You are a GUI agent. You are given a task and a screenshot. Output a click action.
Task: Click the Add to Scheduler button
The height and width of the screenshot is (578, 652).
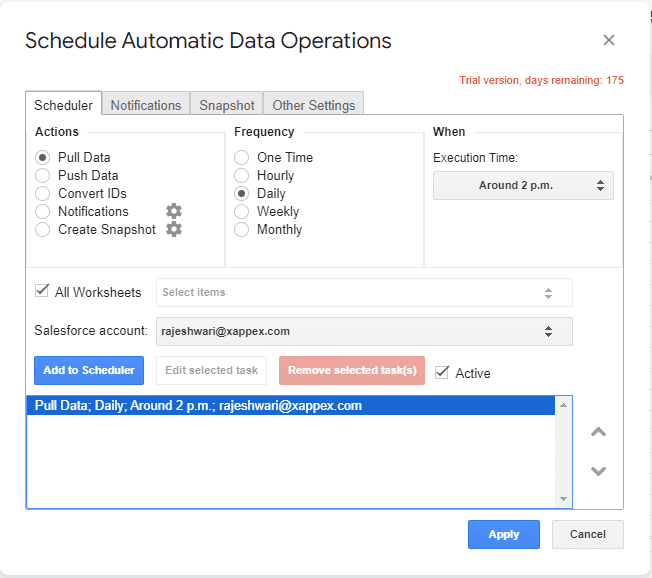89,370
